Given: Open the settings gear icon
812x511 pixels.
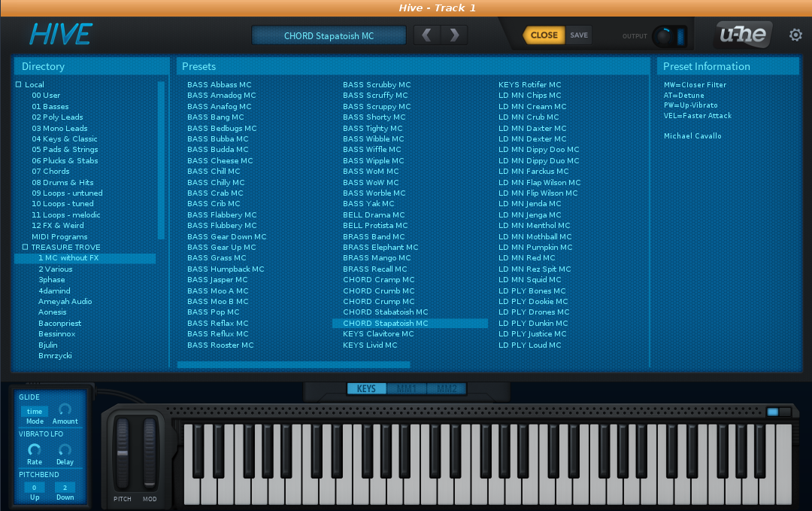Looking at the screenshot, I should (795, 35).
